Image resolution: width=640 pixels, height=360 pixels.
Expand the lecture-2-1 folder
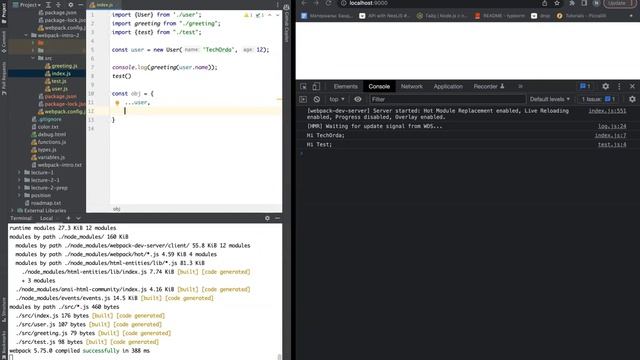tap(19, 180)
